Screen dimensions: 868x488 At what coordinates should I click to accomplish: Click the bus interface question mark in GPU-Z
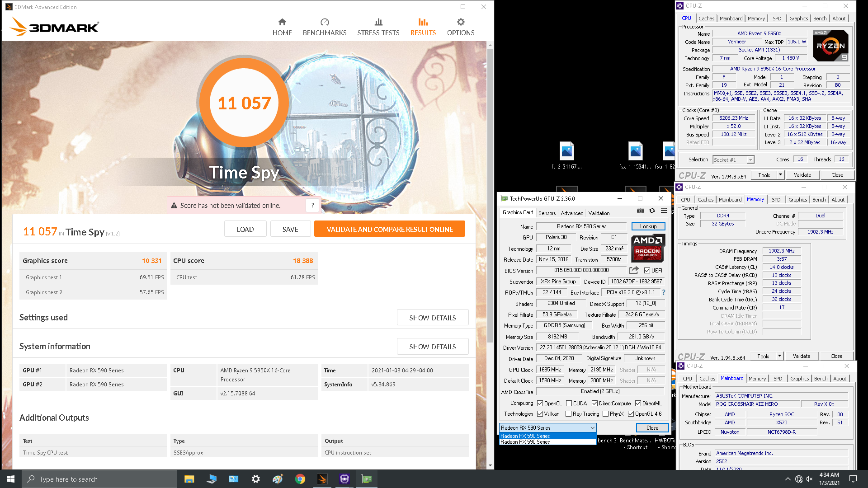click(x=664, y=292)
